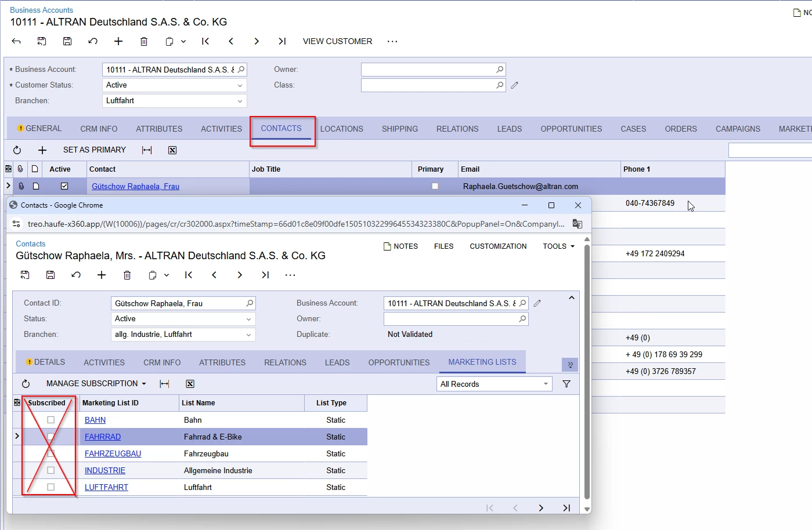Viewport: 812px width, 530px height.
Task: Click Delete trash icon in main toolbar
Action: coord(144,41)
